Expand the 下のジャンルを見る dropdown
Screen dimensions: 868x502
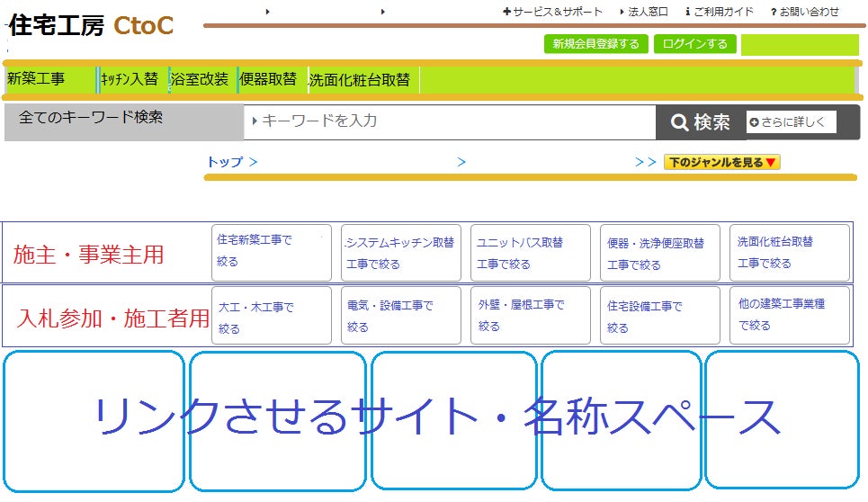pos(721,163)
